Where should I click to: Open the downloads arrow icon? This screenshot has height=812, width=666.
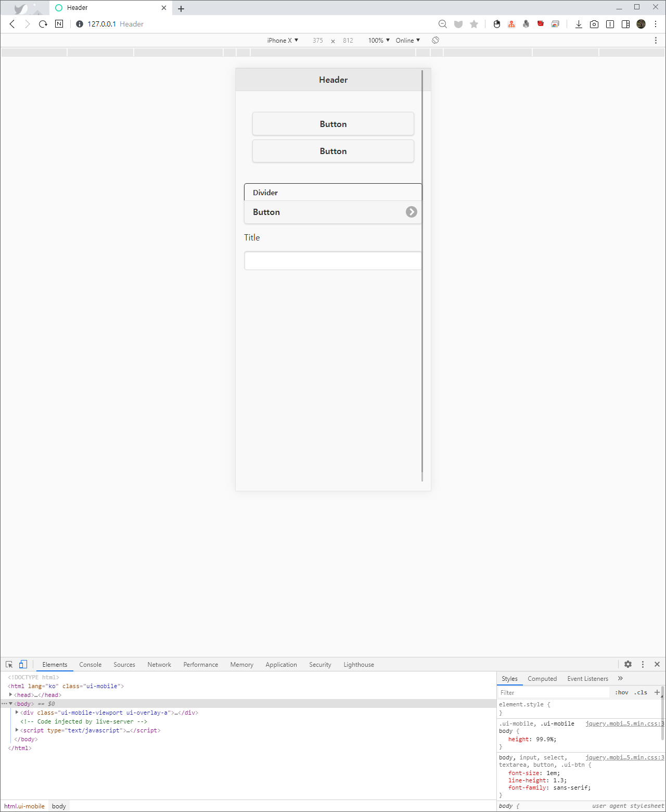pyautogui.click(x=579, y=24)
